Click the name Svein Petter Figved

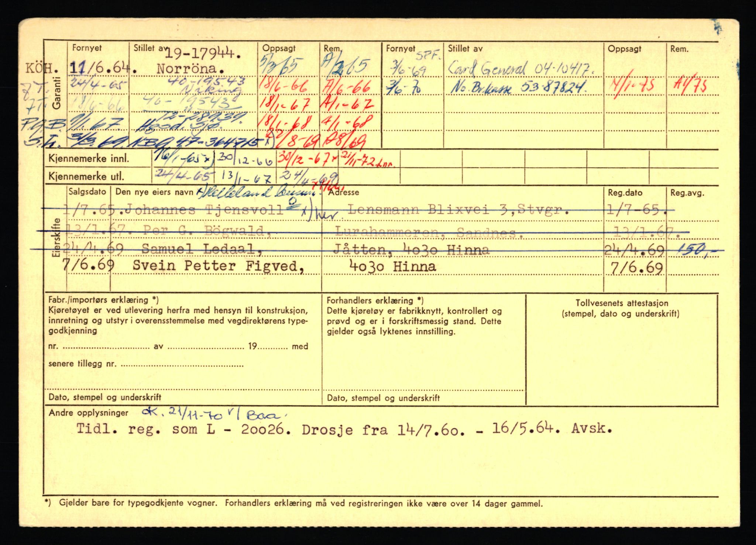pyautogui.click(x=219, y=266)
